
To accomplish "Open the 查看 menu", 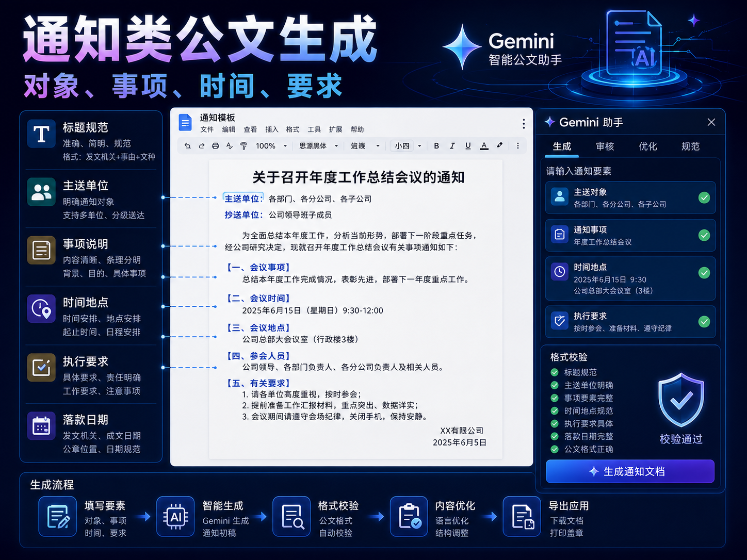I will point(250,129).
